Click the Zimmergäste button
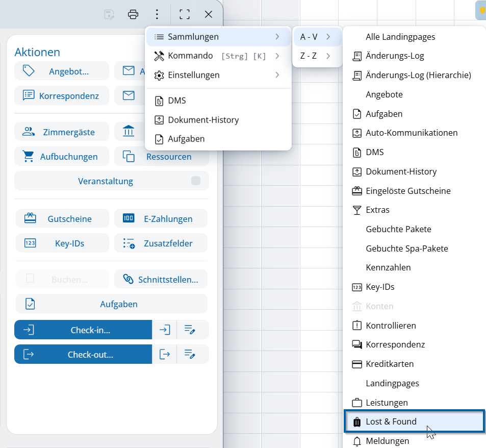The width and height of the screenshot is (486, 448). point(62,132)
